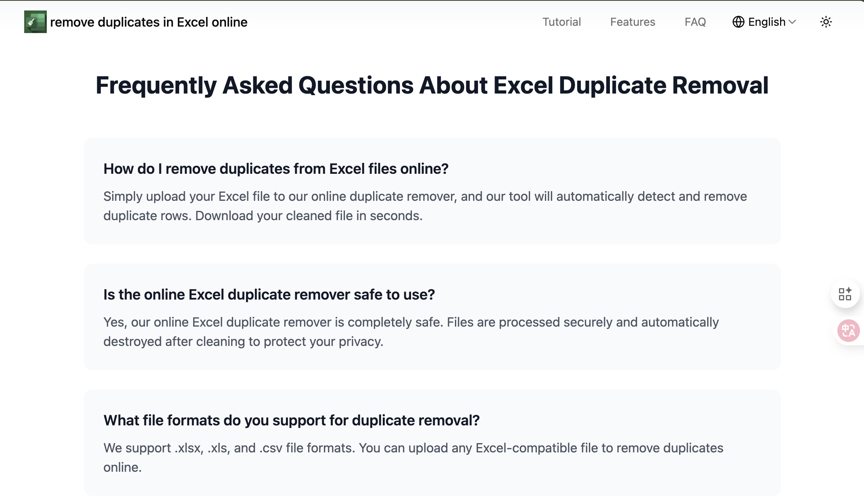The height and width of the screenshot is (504, 864).
Task: Click the question about file formats supported
Action: click(292, 420)
